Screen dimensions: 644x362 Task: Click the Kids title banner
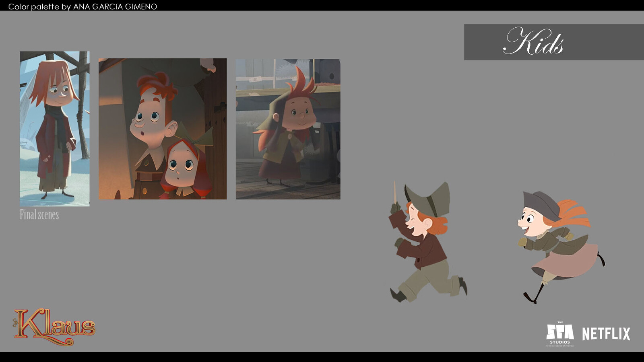554,42
